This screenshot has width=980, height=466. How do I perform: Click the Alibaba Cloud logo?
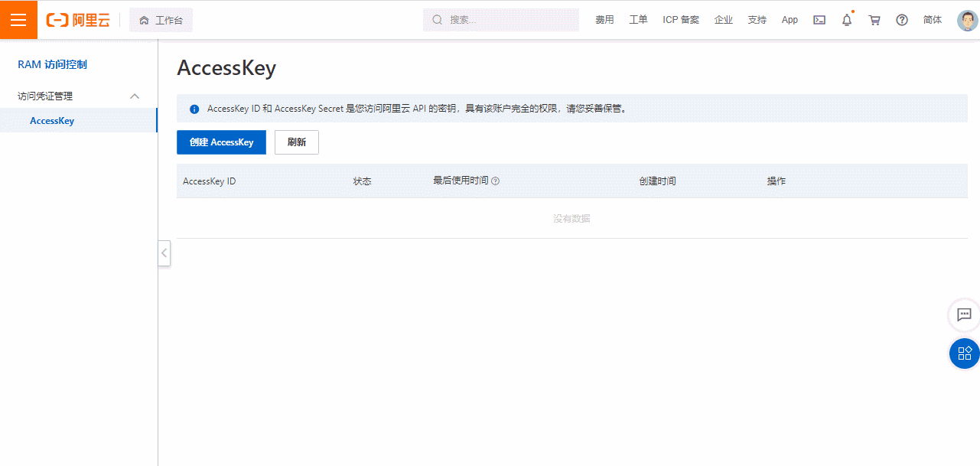point(77,20)
